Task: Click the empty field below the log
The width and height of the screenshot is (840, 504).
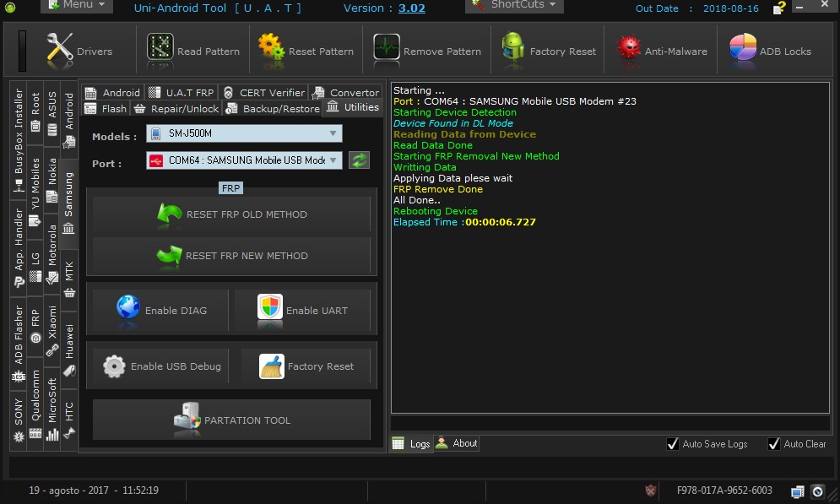Action: (x=610, y=423)
